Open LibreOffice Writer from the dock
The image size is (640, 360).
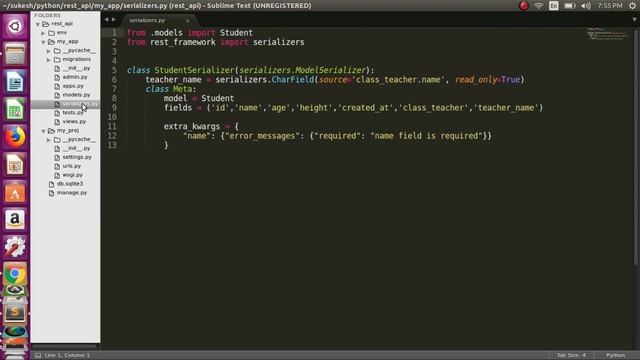pyautogui.click(x=15, y=82)
